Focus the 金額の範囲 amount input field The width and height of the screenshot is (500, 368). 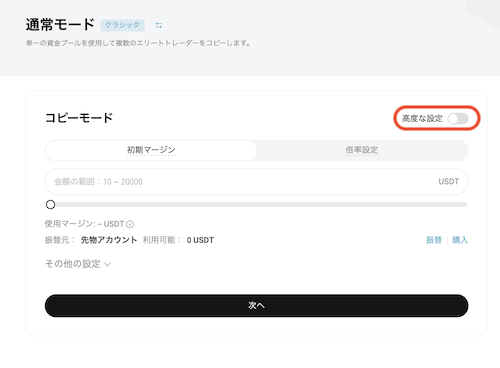coord(256,182)
